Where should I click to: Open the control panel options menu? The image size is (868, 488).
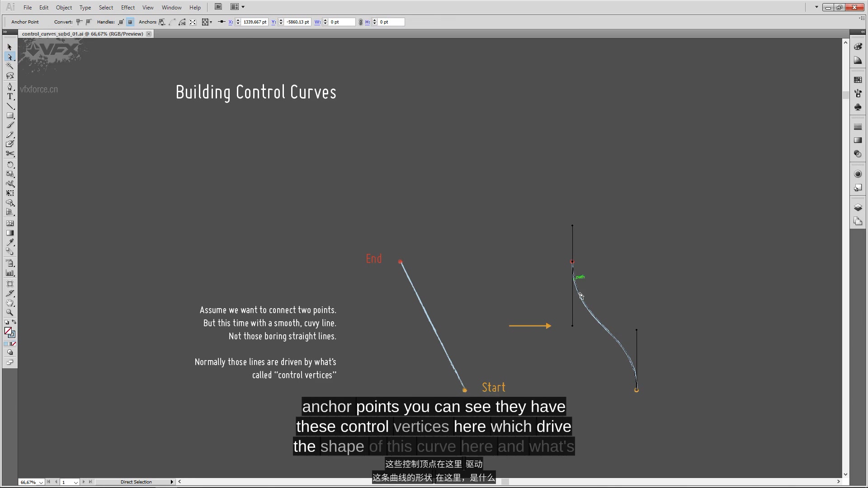862,18
